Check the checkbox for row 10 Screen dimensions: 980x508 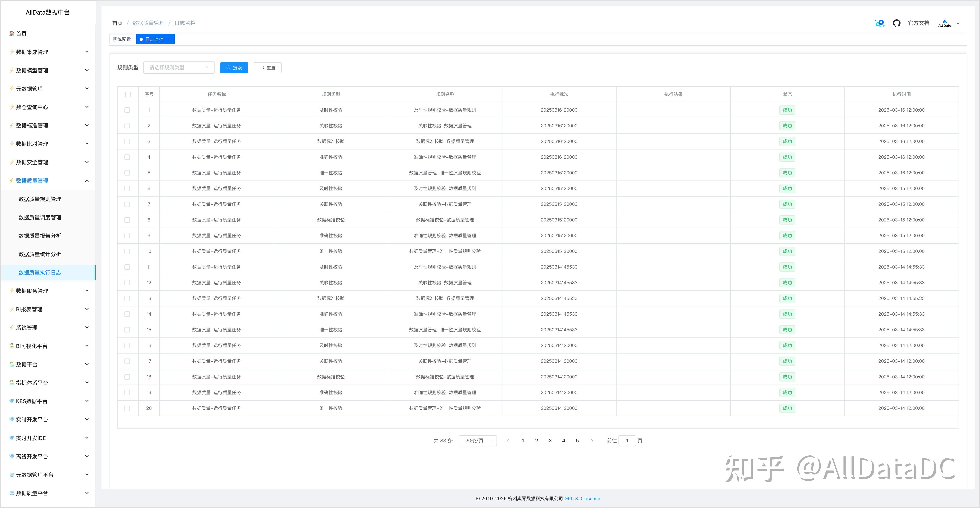tap(127, 251)
